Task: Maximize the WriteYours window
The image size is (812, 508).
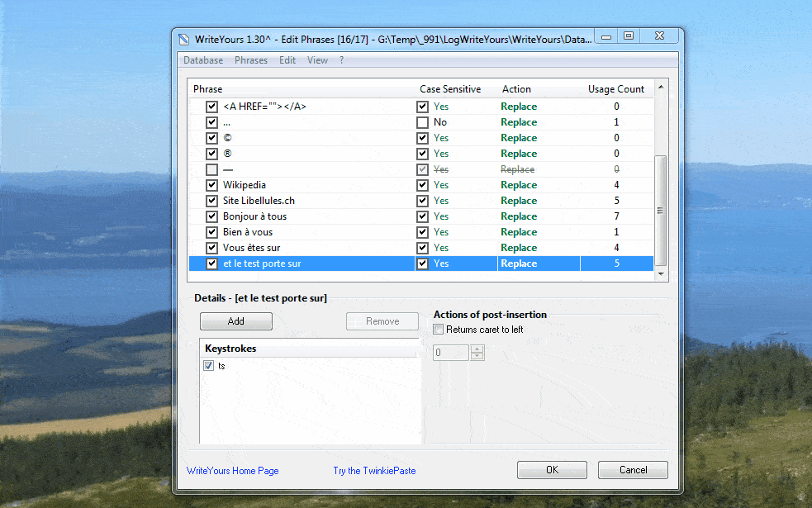Action: coord(629,36)
